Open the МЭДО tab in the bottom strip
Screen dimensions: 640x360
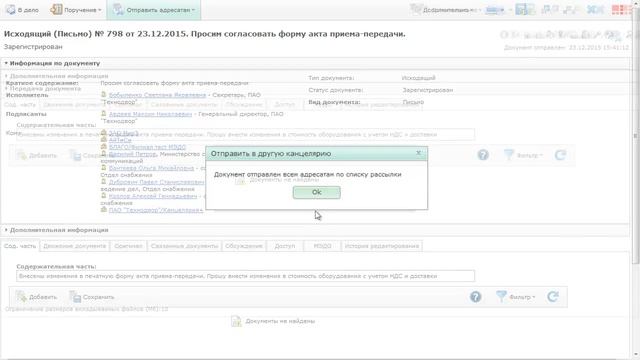322,246
